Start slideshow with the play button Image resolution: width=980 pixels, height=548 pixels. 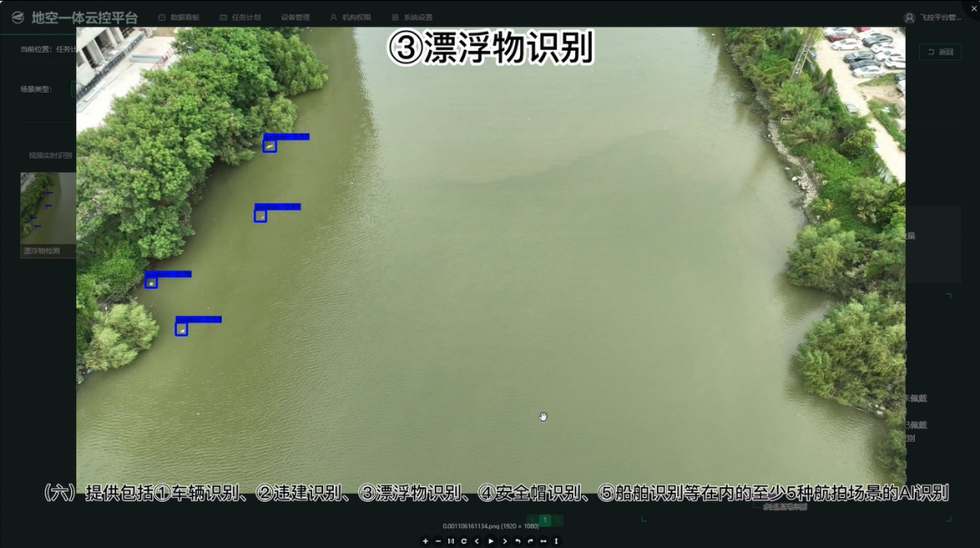[x=491, y=541]
